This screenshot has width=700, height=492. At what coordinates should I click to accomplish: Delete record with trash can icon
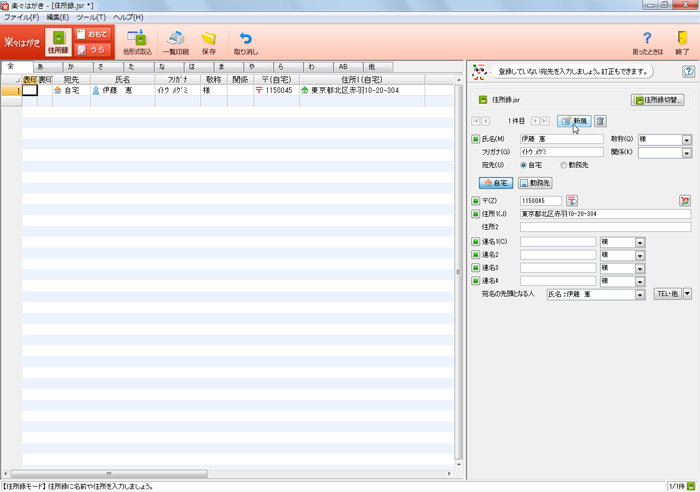pyautogui.click(x=600, y=121)
